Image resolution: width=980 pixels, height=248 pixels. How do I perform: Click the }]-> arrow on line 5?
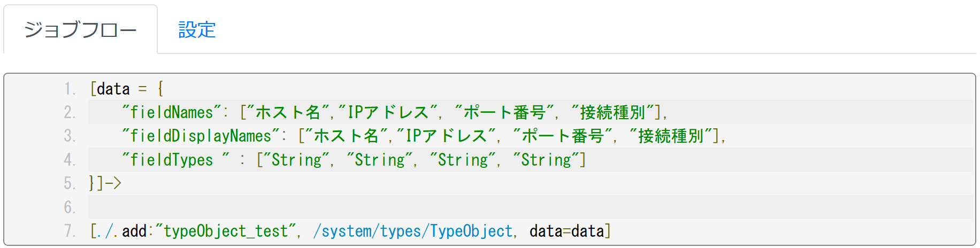[105, 183]
